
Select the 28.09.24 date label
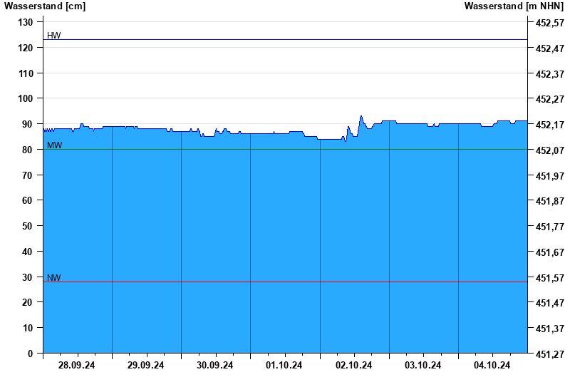click(77, 366)
